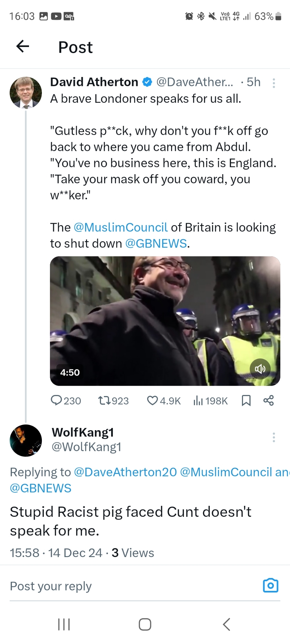
Task: Tap the reply bubble with 230 comments
Action: [57, 400]
